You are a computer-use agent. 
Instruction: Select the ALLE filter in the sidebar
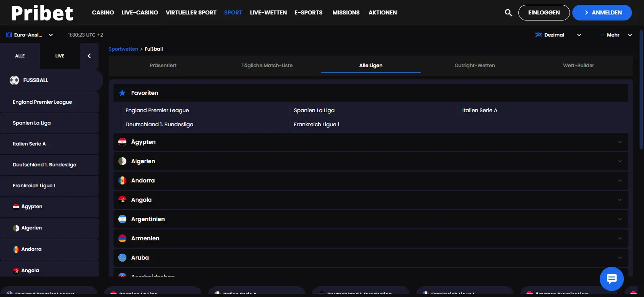coord(20,56)
